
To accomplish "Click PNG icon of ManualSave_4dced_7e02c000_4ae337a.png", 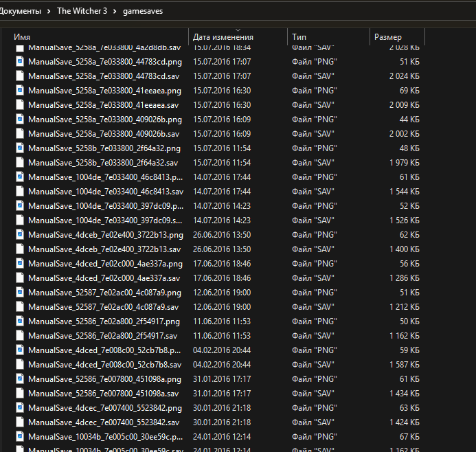I will pyautogui.click(x=20, y=264).
